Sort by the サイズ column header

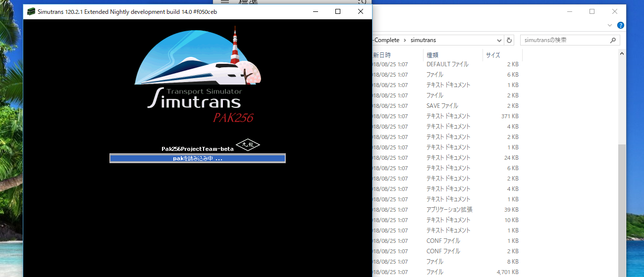[x=502, y=55]
